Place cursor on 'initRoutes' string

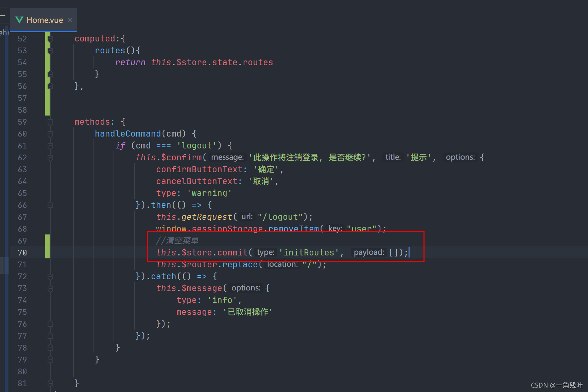309,253
